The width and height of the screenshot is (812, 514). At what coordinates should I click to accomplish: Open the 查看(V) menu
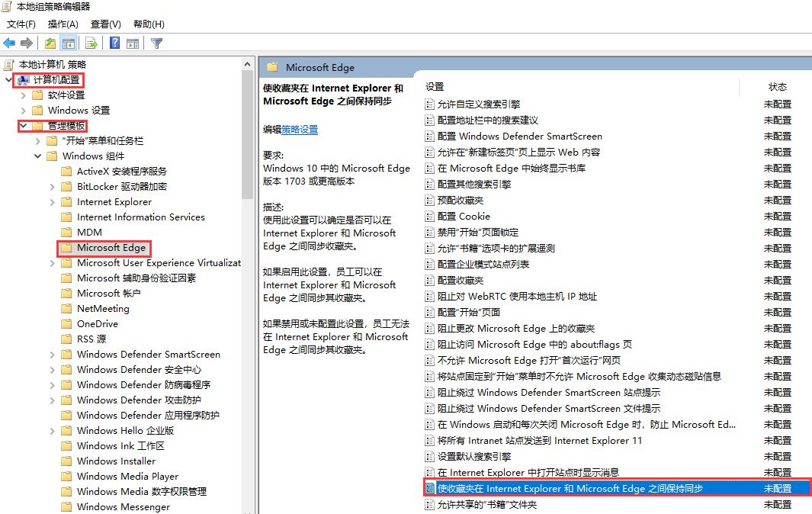pos(106,24)
